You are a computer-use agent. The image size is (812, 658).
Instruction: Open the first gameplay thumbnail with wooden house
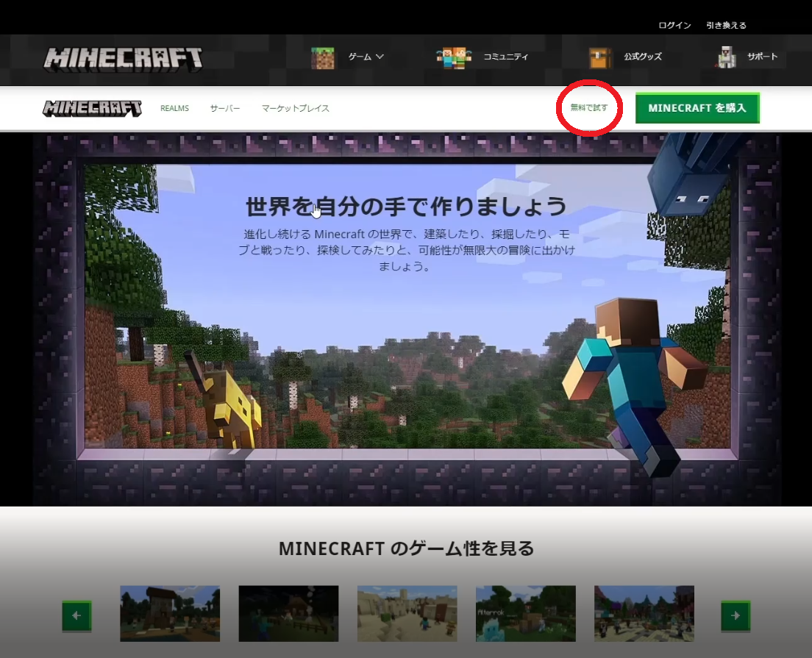coord(170,613)
